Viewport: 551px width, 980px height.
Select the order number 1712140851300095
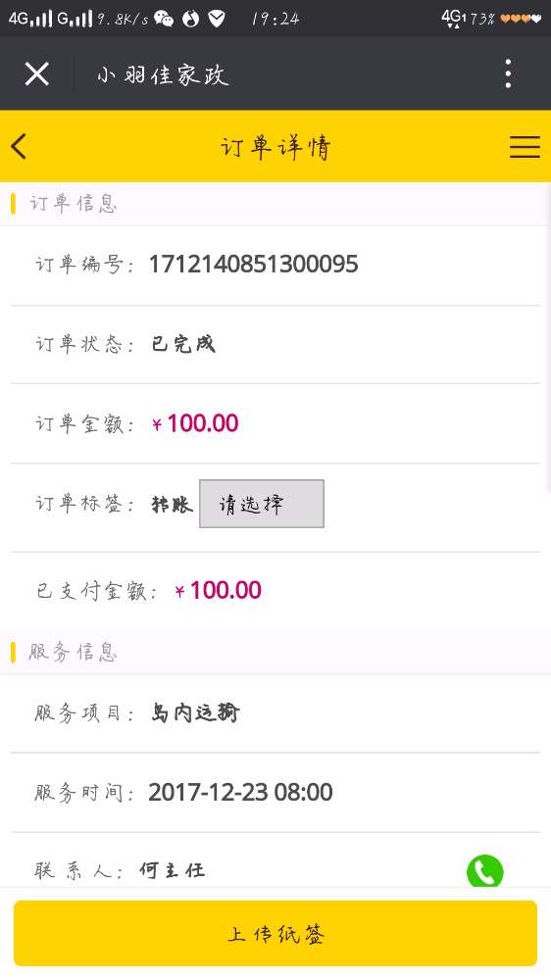[x=253, y=264]
